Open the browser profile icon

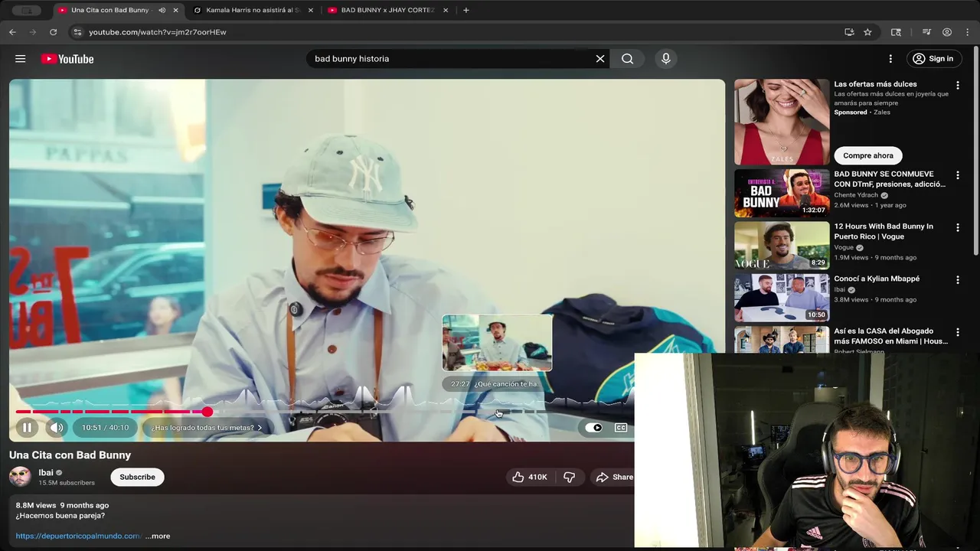(947, 32)
